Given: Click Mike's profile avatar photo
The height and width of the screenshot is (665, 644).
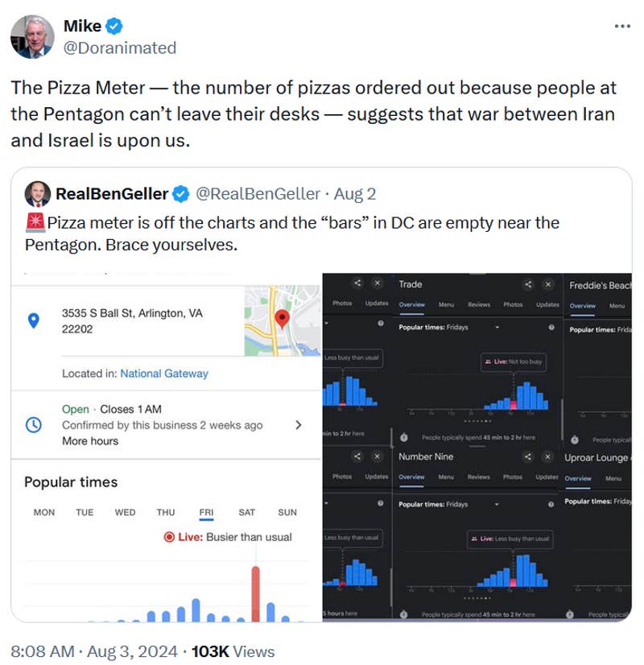Looking at the screenshot, I should coord(32,37).
